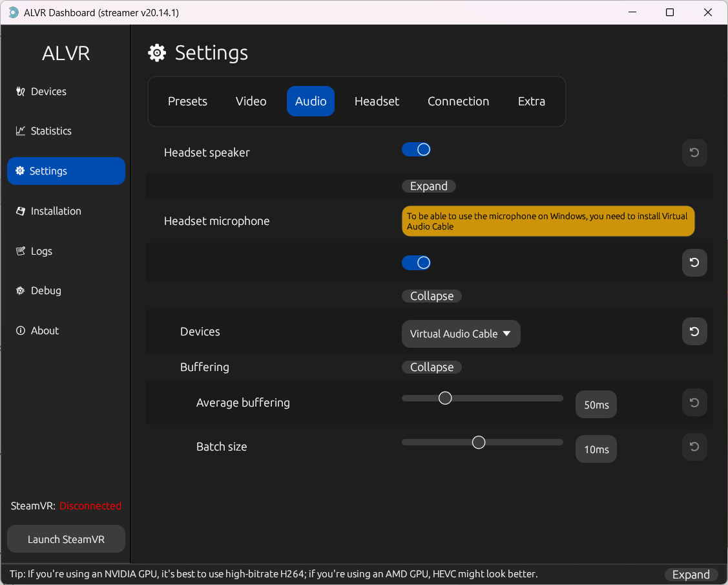Click the Average buffering slider handle
This screenshot has height=585, width=728.
445,398
